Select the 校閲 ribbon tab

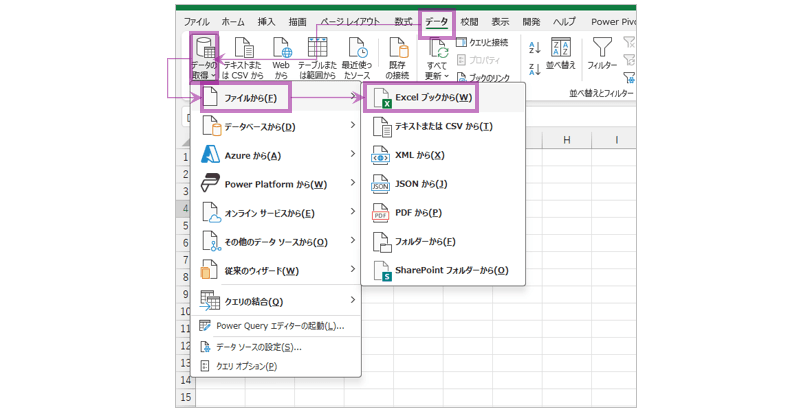click(469, 22)
